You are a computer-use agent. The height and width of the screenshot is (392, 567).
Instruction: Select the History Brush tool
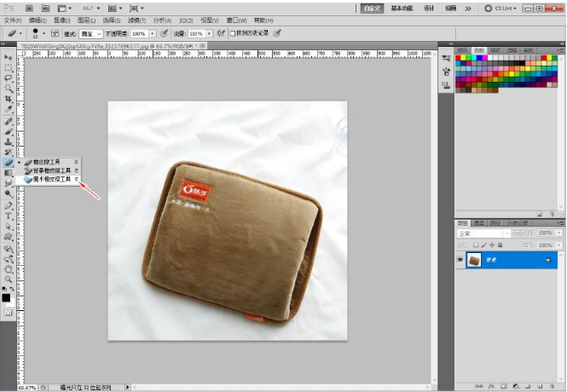8,152
